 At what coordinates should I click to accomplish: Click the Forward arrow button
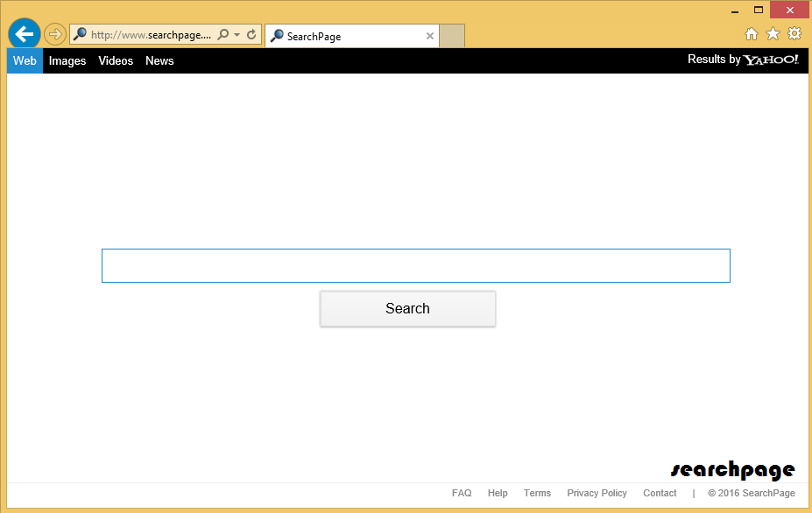pyautogui.click(x=55, y=35)
